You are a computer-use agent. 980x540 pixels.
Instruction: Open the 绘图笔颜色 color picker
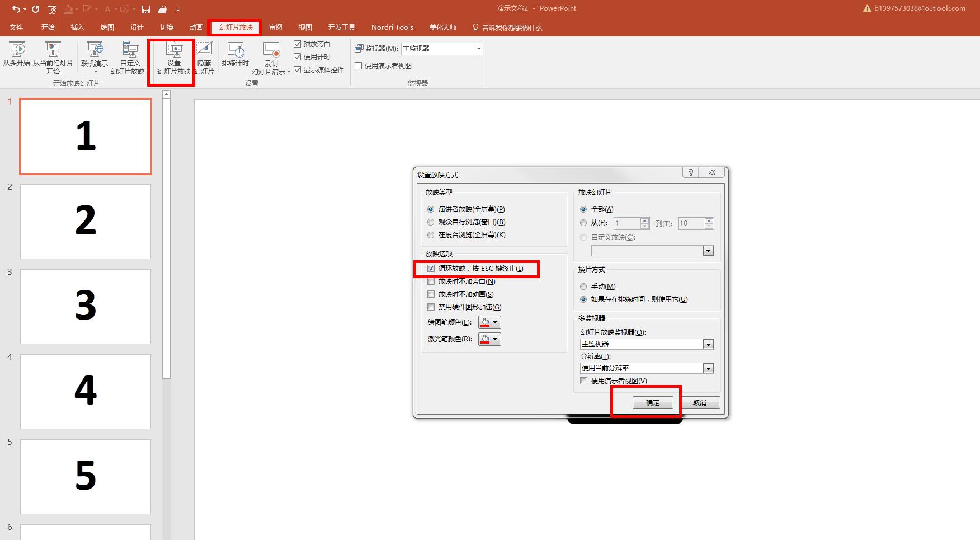point(489,322)
